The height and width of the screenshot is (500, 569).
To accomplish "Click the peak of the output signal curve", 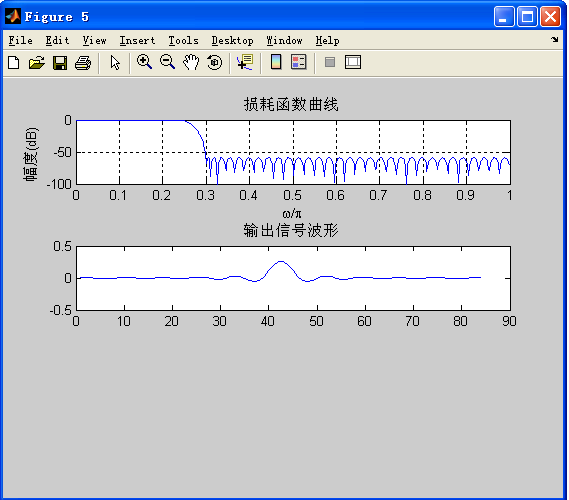I will [281, 261].
